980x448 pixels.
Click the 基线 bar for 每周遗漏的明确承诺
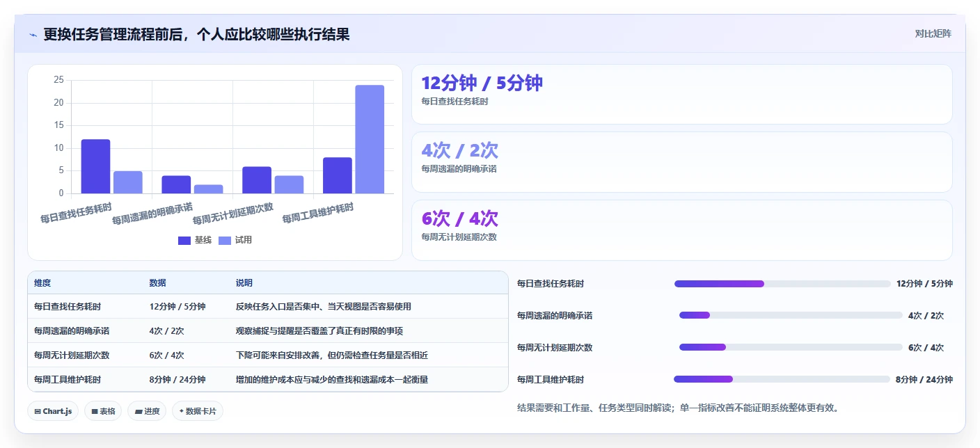pos(176,184)
